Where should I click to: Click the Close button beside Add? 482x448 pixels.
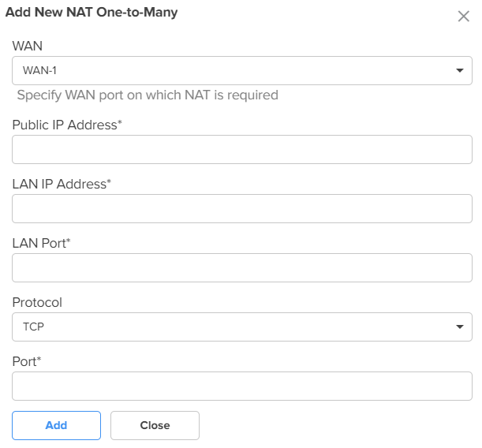pyautogui.click(x=155, y=425)
